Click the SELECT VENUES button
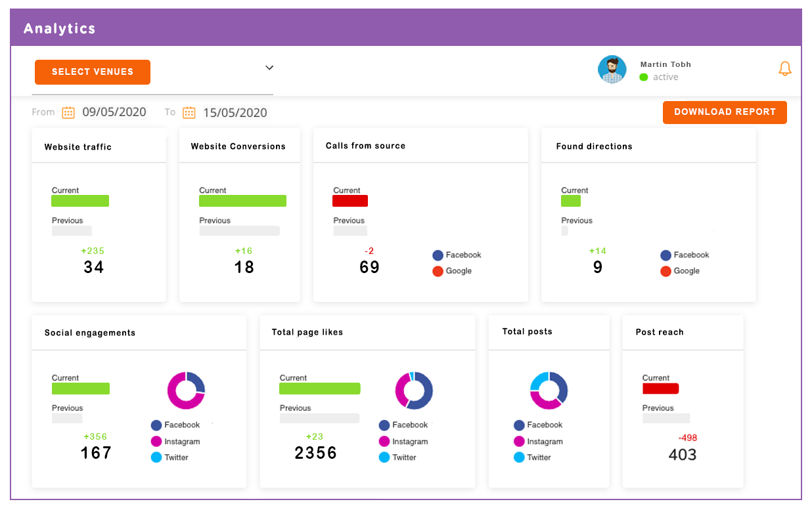812x508 pixels. (x=92, y=72)
